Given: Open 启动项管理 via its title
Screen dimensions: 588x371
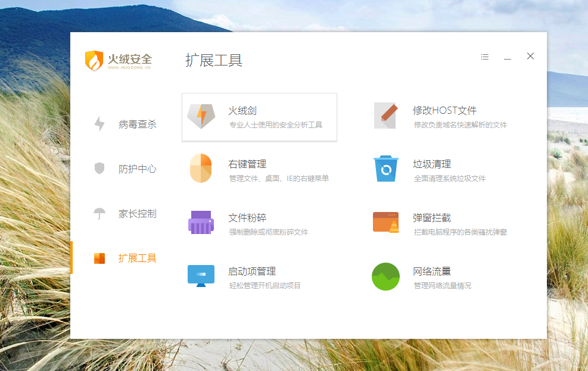Looking at the screenshot, I should click(252, 271).
